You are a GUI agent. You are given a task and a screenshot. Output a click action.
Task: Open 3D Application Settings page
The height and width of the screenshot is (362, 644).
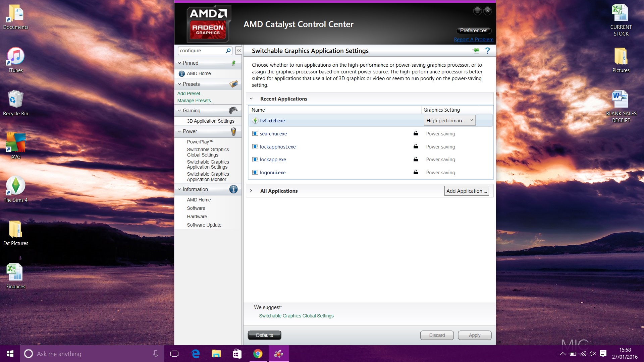tap(211, 121)
